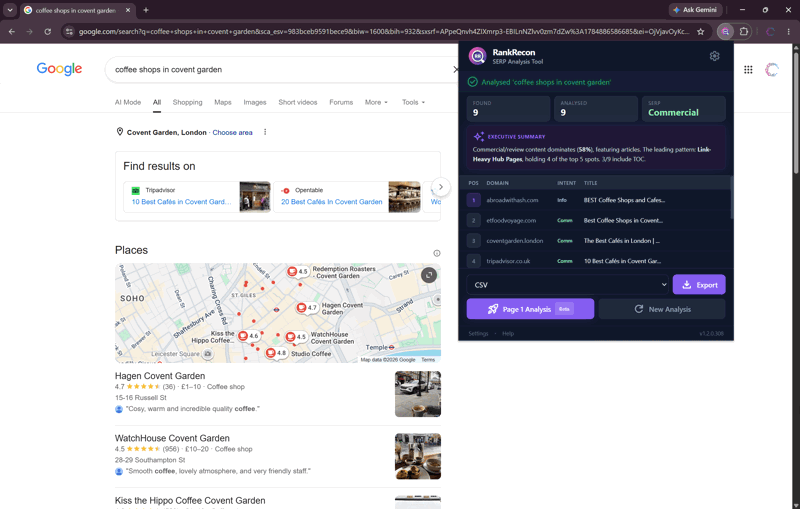Go forward using the browser forward arrow

tap(30, 32)
